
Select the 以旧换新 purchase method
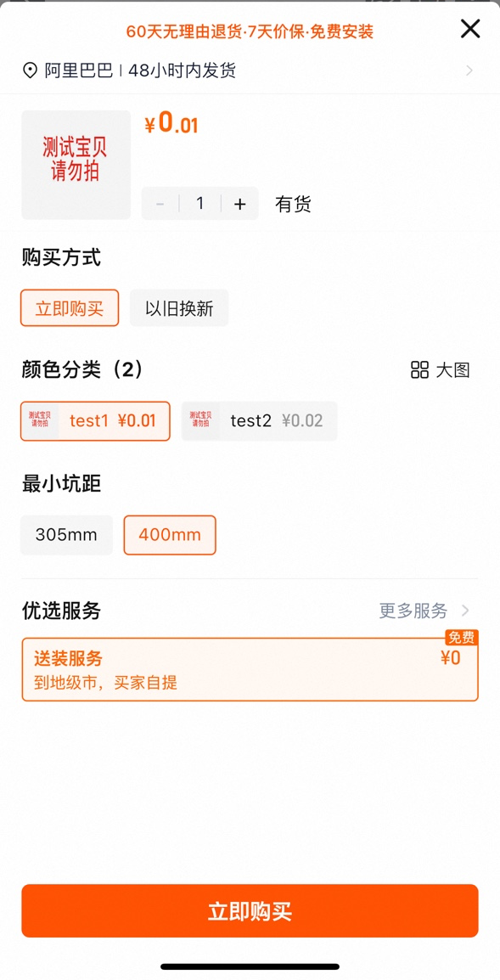pyautogui.click(x=179, y=307)
